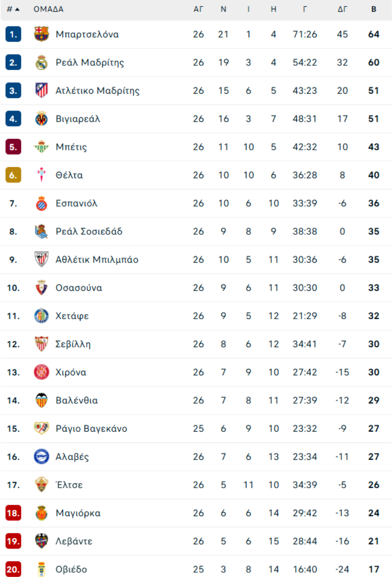The height and width of the screenshot is (577, 392).
Task: Click the Athletic Bilbao striped crest
Action: point(41,260)
